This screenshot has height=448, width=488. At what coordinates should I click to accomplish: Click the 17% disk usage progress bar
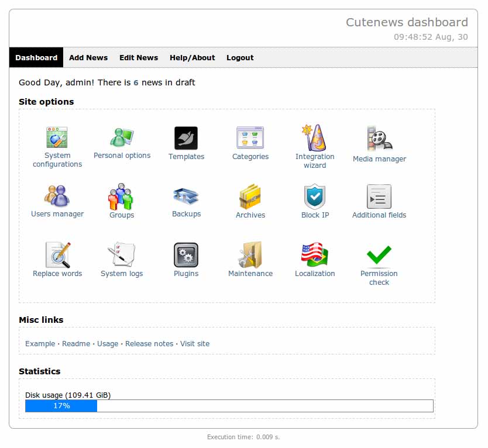(x=229, y=406)
